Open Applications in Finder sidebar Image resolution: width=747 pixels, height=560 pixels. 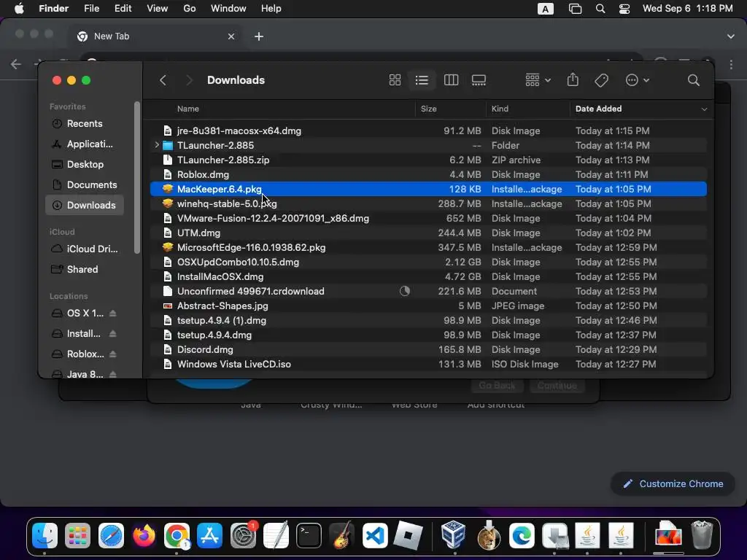pos(85,144)
